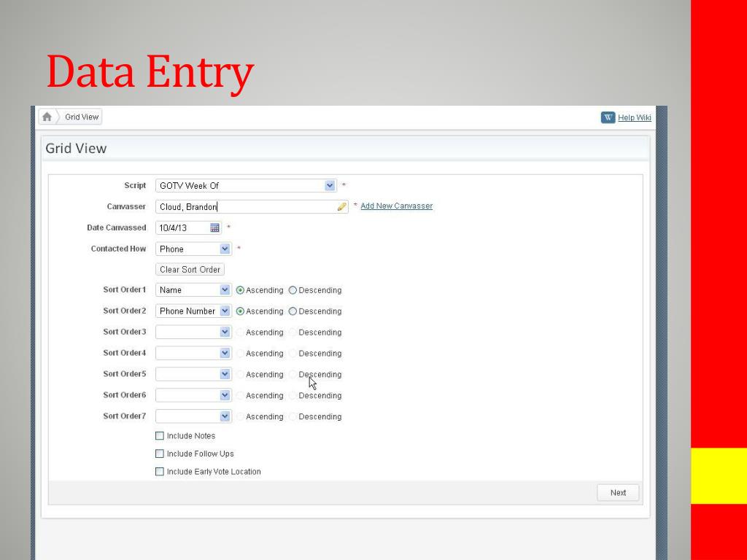
Task: Select Ascending for Sort Order2
Action: pyautogui.click(x=240, y=311)
